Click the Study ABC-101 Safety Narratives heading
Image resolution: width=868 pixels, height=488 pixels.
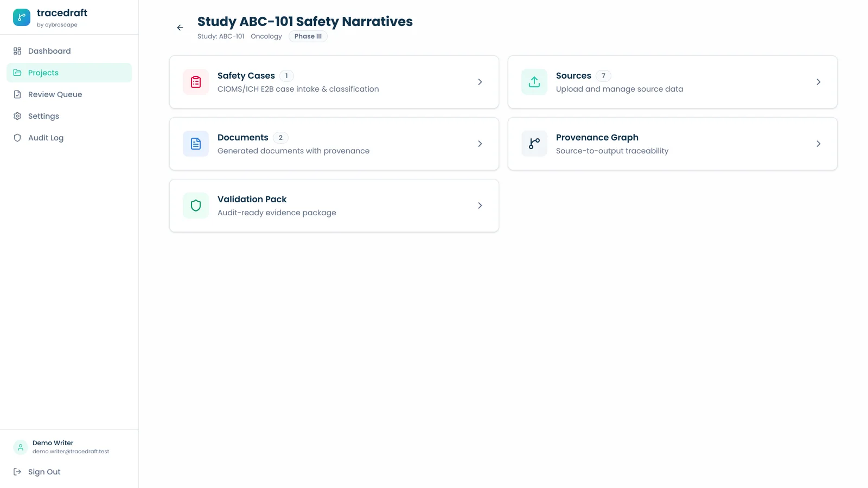[305, 22]
